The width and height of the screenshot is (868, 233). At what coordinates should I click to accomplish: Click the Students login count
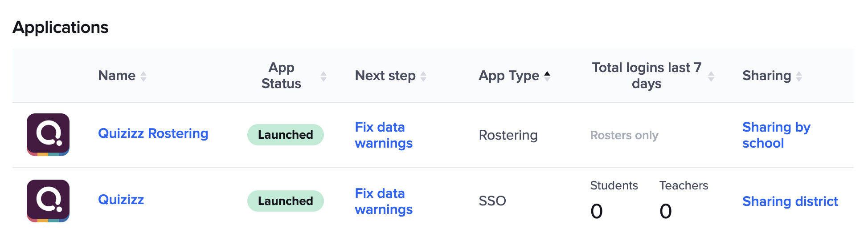point(597,211)
